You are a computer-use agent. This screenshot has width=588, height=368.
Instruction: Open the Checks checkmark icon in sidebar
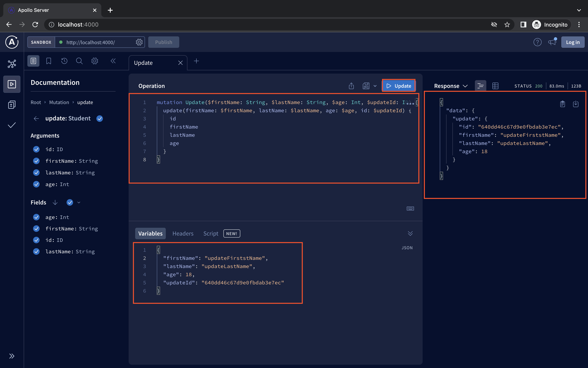[x=12, y=125]
